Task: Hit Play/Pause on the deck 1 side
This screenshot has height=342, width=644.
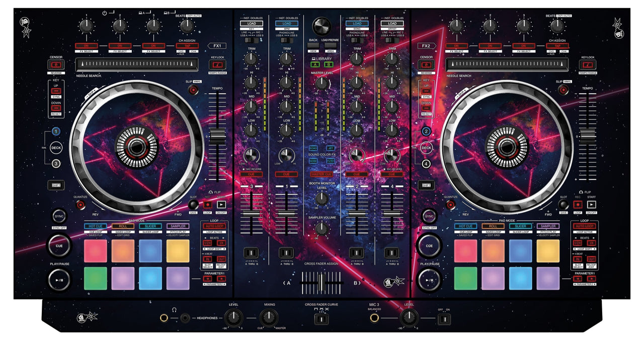Action: pos(59,280)
